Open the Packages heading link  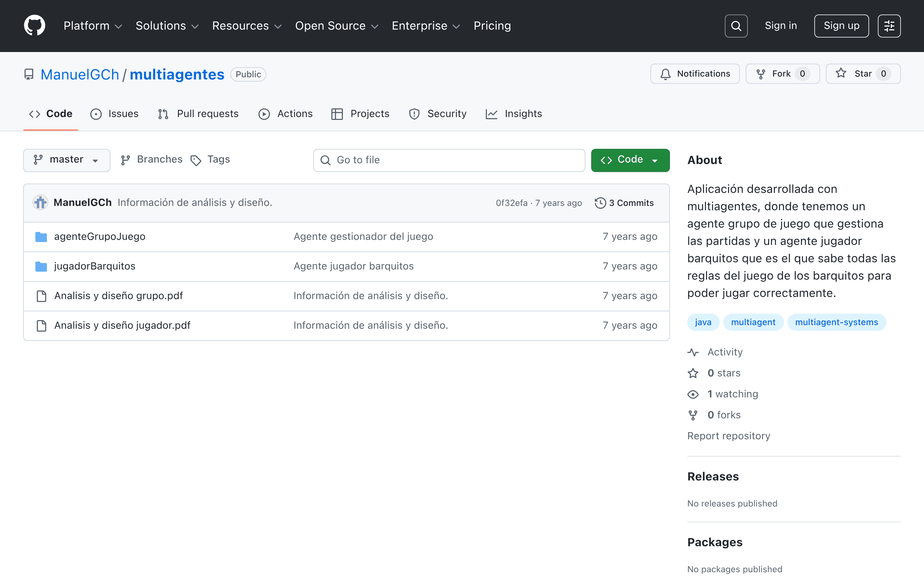point(715,543)
